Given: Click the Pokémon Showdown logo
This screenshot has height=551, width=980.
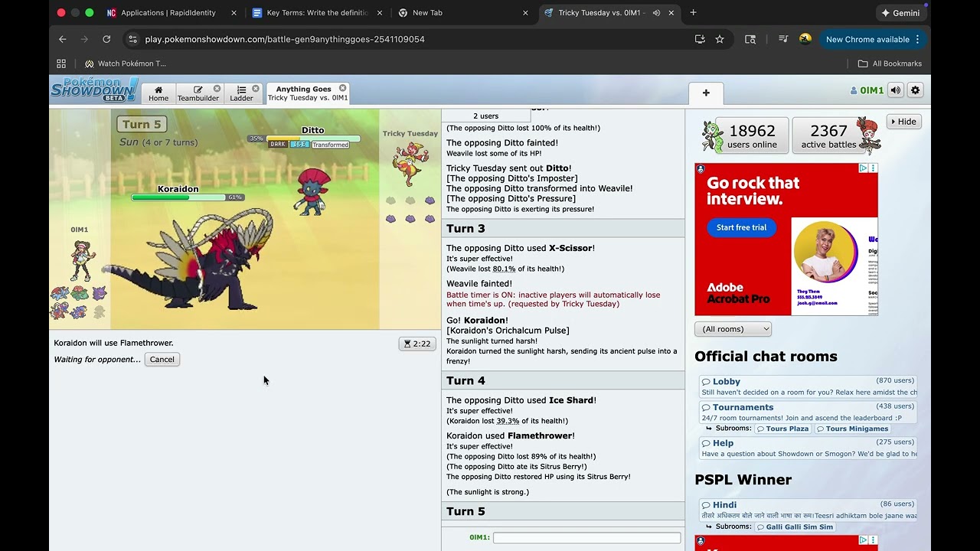Looking at the screenshot, I should [x=93, y=90].
